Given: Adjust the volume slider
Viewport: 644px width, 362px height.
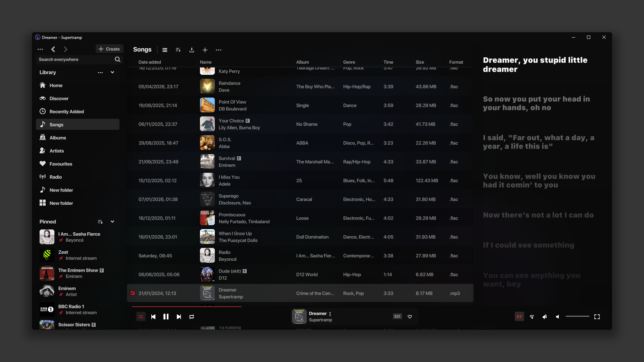Looking at the screenshot, I should [577, 317].
